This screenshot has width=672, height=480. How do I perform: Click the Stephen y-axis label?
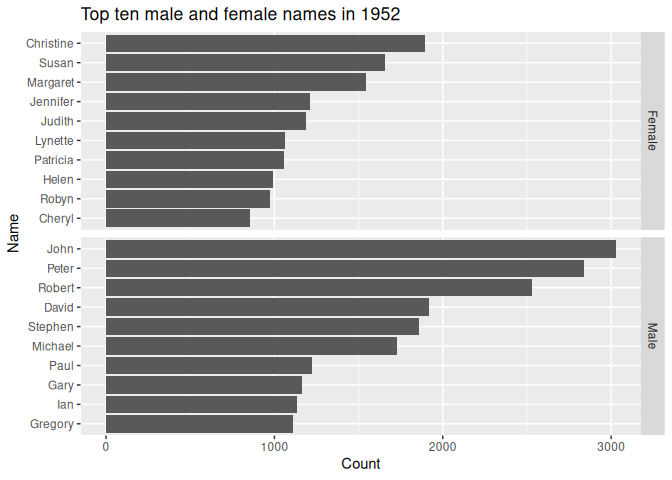49,327
